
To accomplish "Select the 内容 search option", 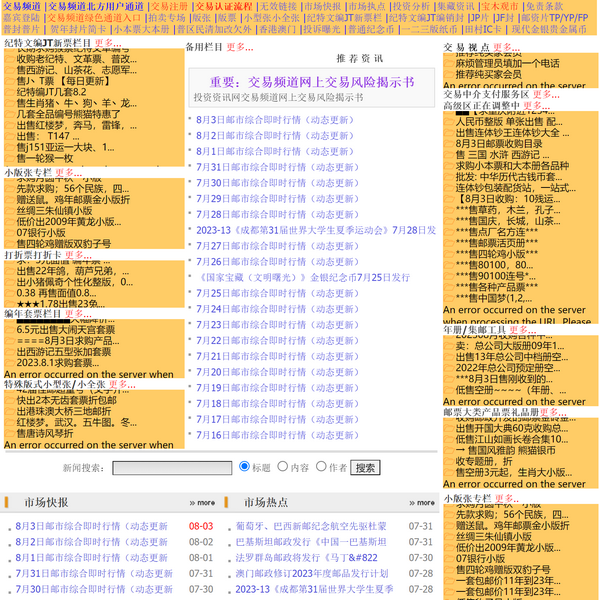I will coord(281,467).
